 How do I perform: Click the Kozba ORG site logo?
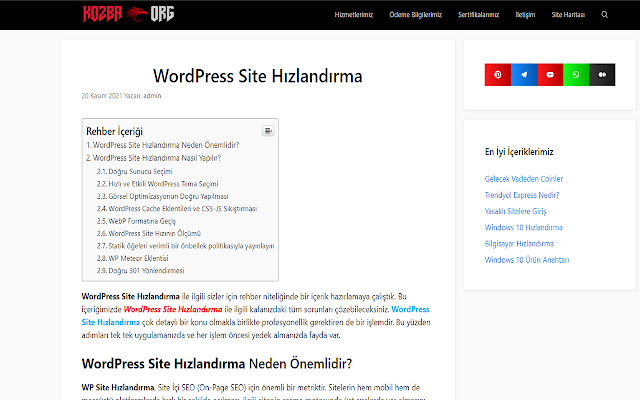tap(129, 14)
